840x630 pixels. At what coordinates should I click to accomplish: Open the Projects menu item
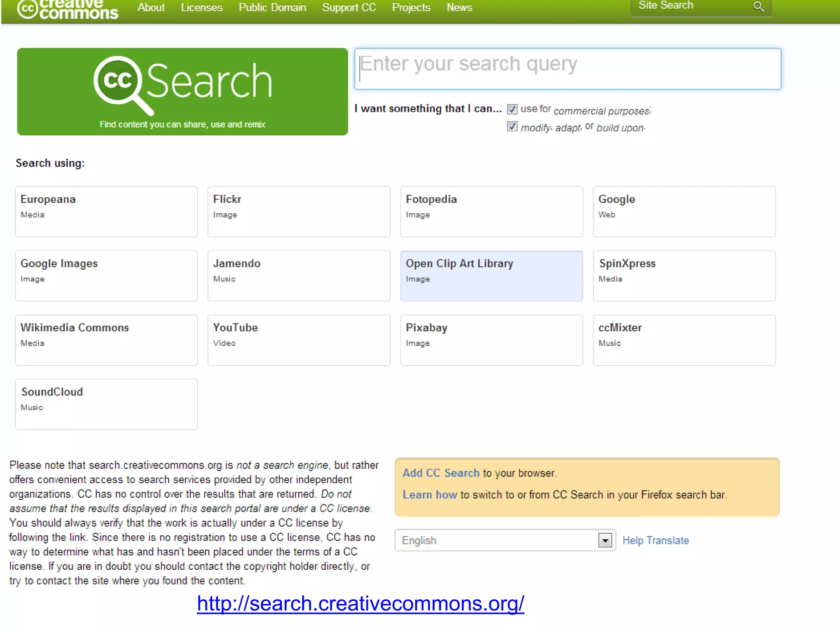pyautogui.click(x=411, y=7)
